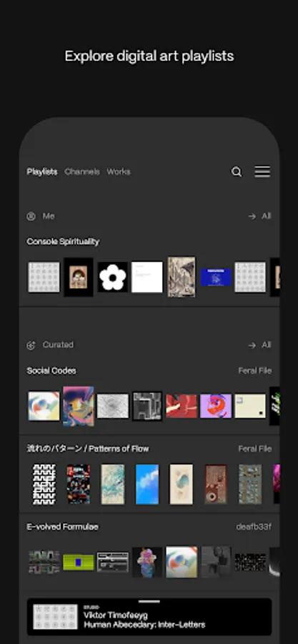The height and width of the screenshot is (644, 298).
Task: Open the red abstract artwork in Social Codes
Action: (x=182, y=406)
